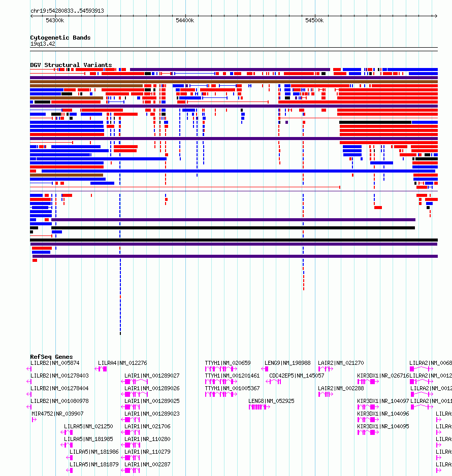Open gene TTYH1|NM_001005367

[233, 388]
